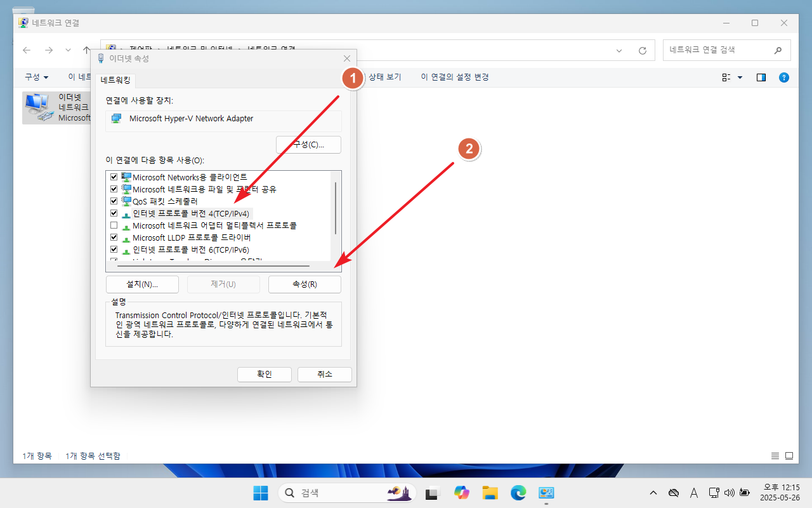Viewport: 812px width, 508px height.
Task: Click the 이더넷 속성 title bar icon
Action: pyautogui.click(x=101, y=58)
